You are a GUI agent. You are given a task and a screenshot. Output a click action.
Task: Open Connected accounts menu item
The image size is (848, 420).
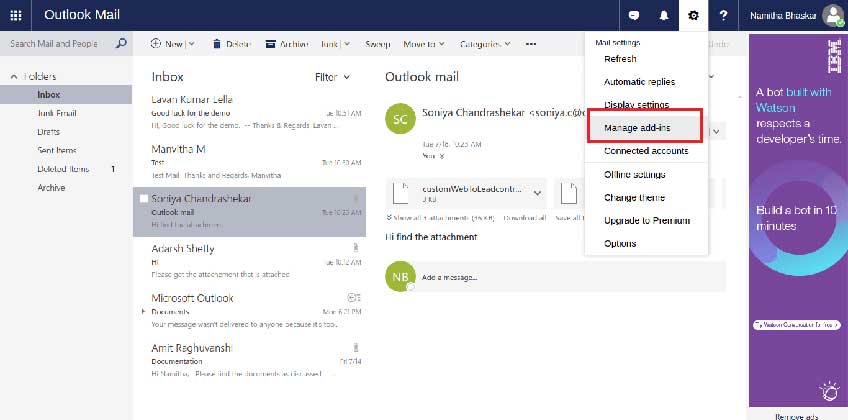point(646,151)
